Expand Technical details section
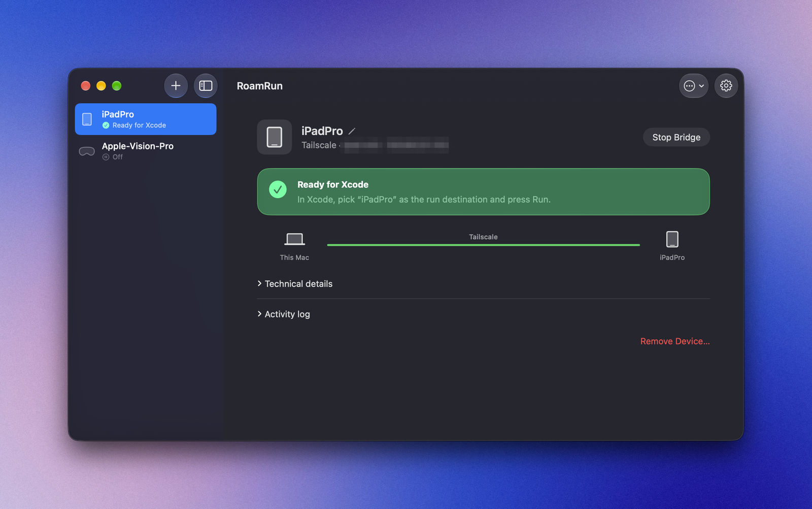 coord(295,283)
